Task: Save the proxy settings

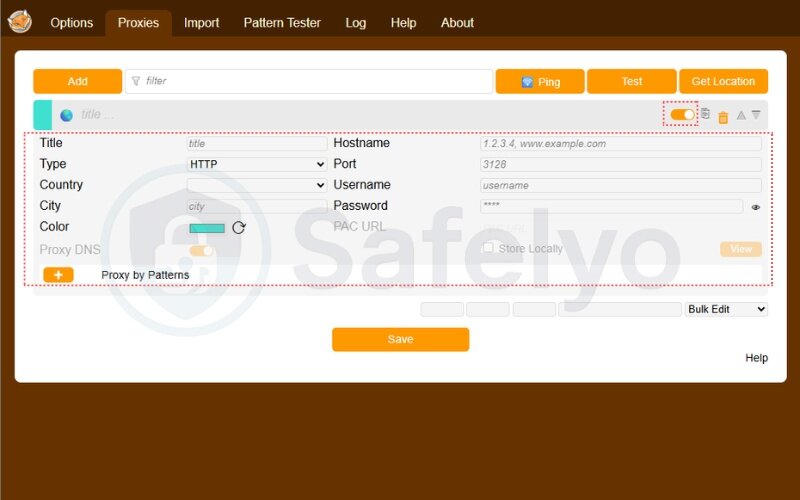Action: 401,339
